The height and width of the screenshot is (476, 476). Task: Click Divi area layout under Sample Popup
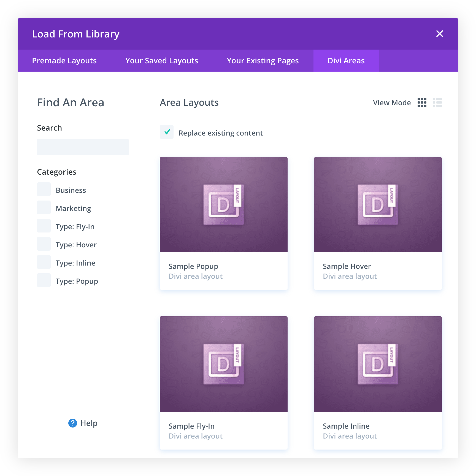click(196, 276)
